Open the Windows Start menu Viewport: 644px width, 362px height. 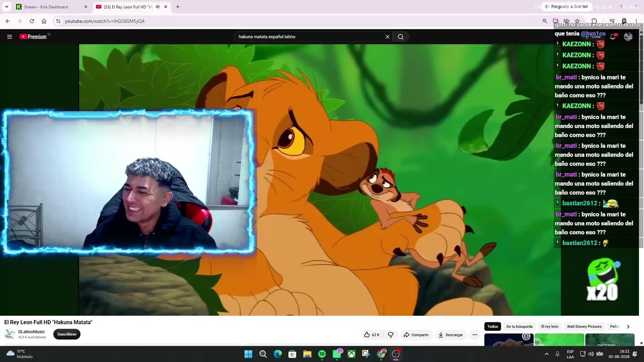248,354
